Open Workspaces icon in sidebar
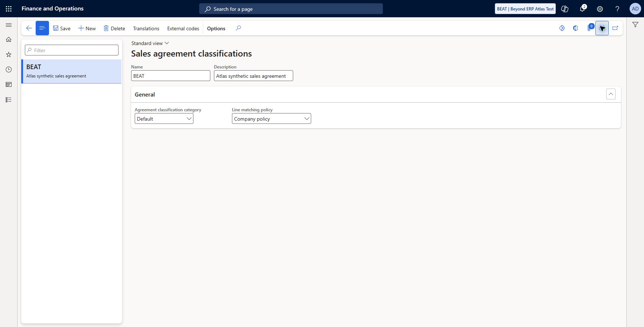The width and height of the screenshot is (644, 327). pos(9,85)
